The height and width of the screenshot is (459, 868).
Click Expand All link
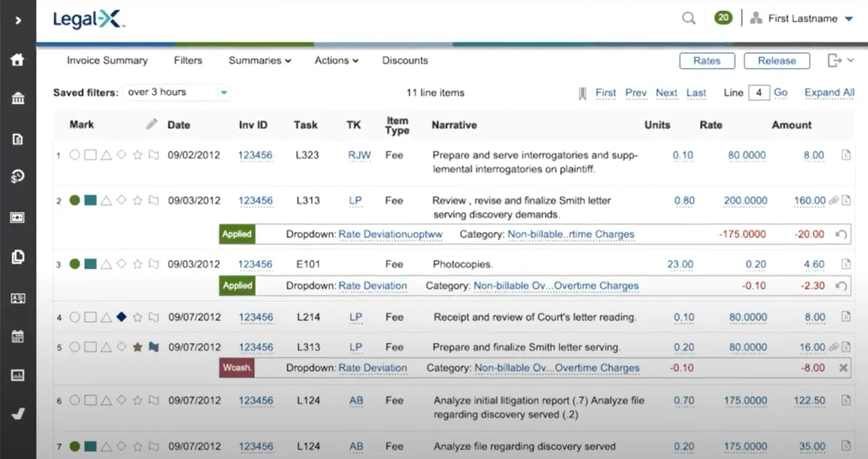829,93
